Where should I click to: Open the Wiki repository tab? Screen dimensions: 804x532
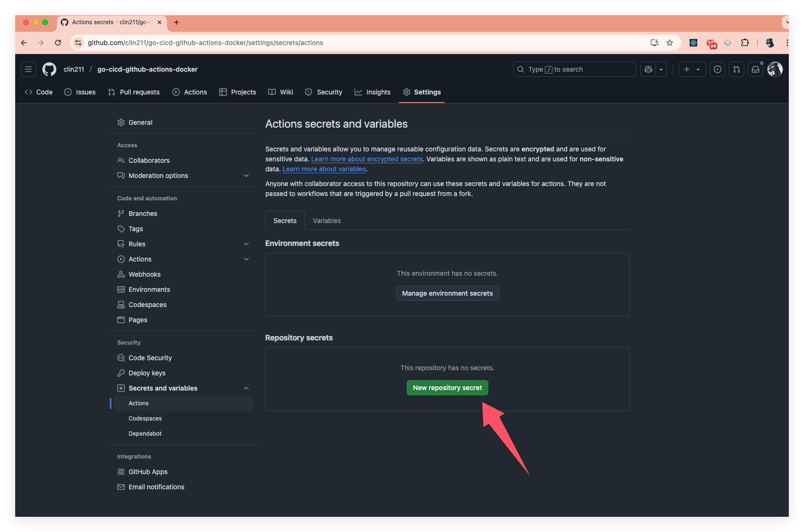coord(280,92)
